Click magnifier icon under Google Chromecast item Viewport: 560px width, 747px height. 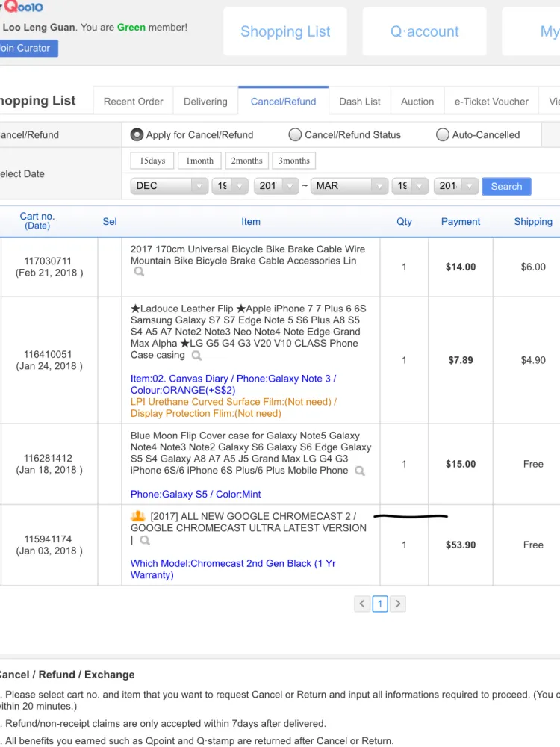click(x=145, y=540)
